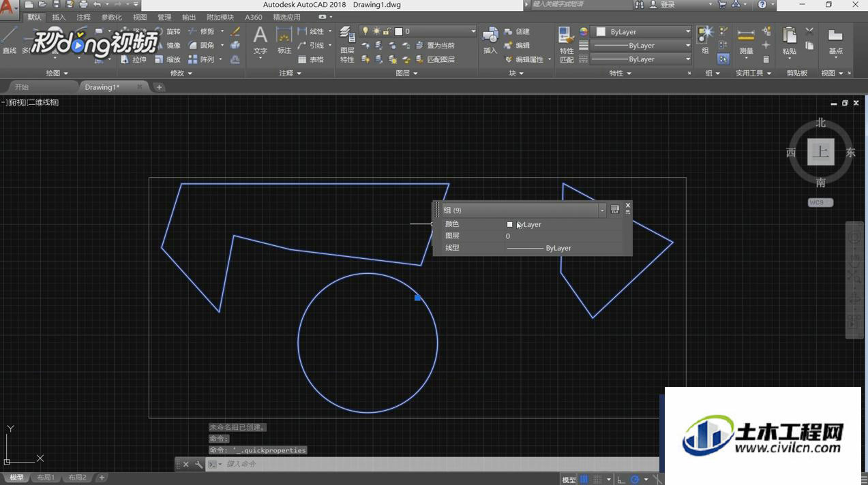Expand the Draw (绘图) panel

(x=57, y=73)
